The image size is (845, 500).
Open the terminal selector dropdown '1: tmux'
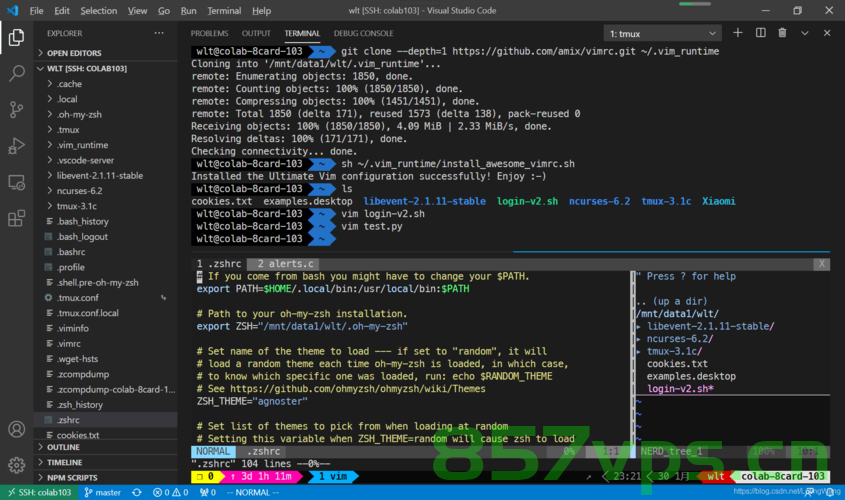pos(662,33)
